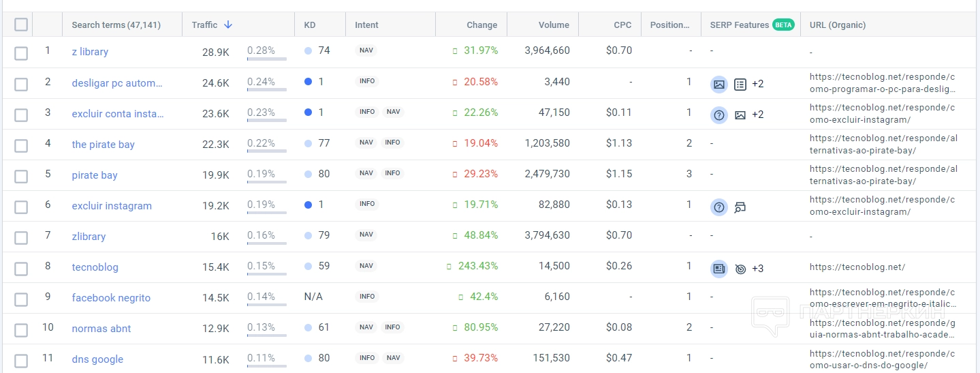Click the traffic share bar for z library
The height and width of the screenshot is (373, 980).
click(x=266, y=59)
